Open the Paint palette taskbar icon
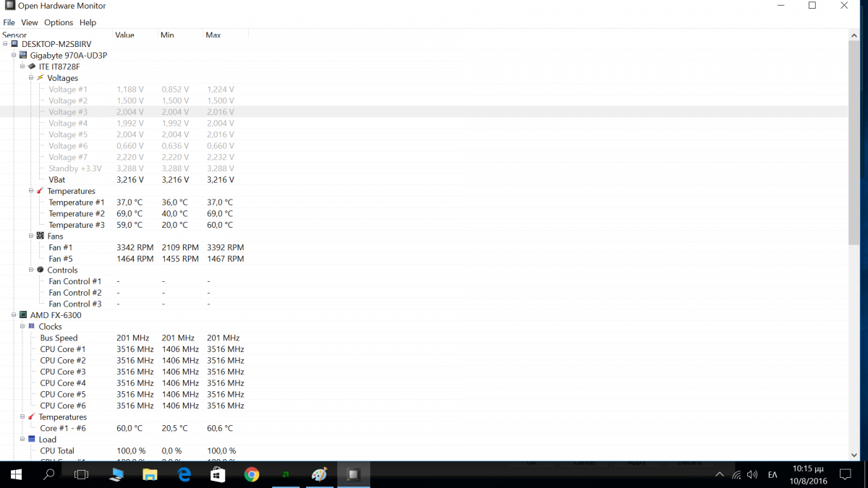 click(x=319, y=475)
